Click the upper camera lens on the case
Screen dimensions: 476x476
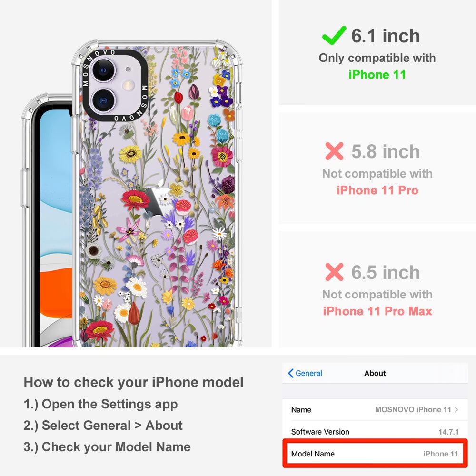103,70
